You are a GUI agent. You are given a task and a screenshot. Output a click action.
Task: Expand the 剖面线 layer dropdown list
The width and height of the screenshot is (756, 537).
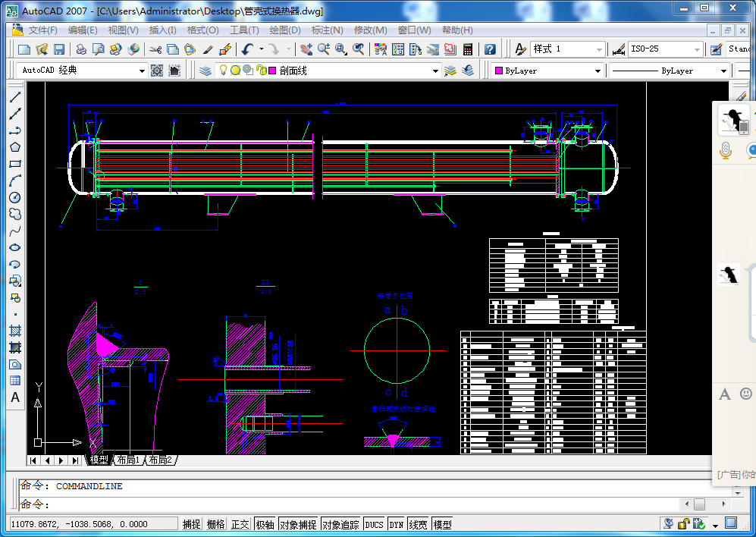point(435,71)
